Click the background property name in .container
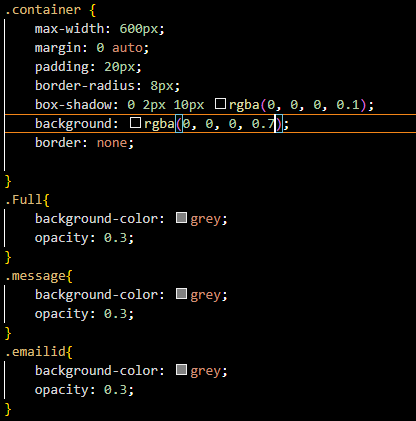This screenshot has height=421, width=416. click(73, 124)
